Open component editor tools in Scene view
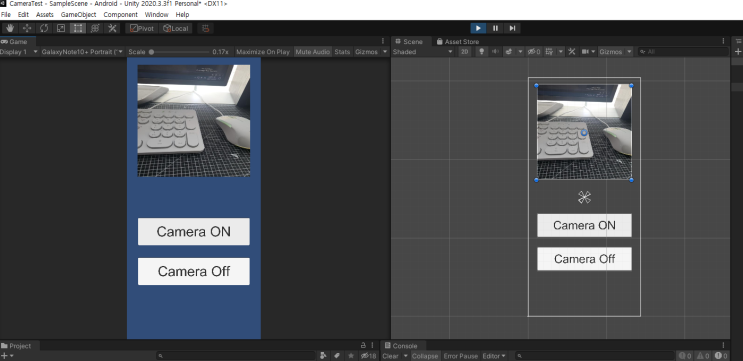This screenshot has height=361, width=743. [x=572, y=52]
